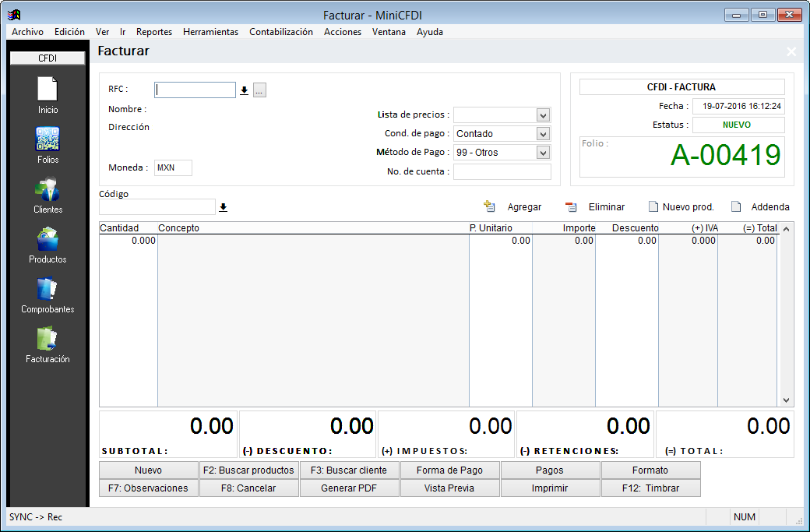Click the Generar PDF button
The width and height of the screenshot is (810, 532).
[x=349, y=488]
